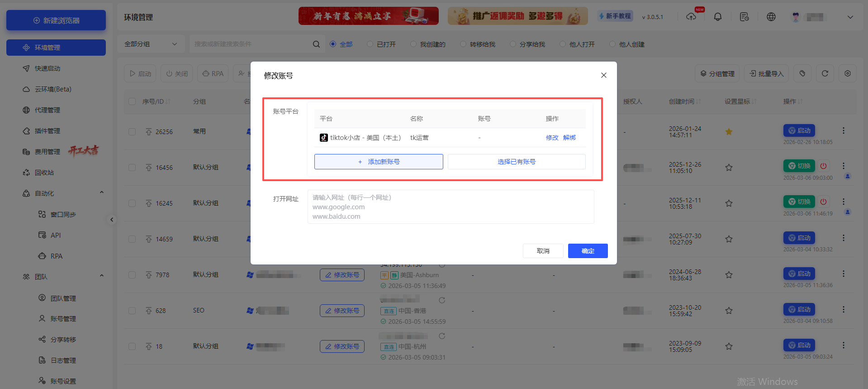The image size is (868, 389).
Task: Click 批量导入 button
Action: point(766,73)
